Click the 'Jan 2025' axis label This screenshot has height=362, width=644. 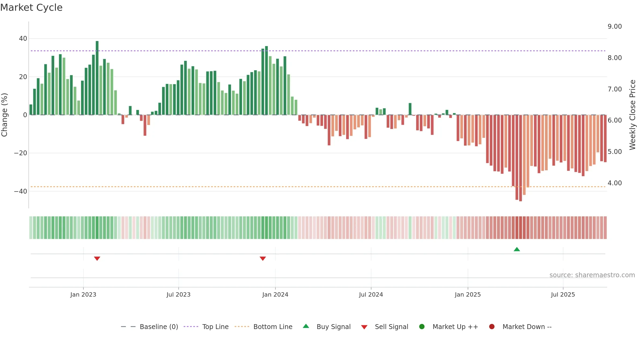coord(468,294)
